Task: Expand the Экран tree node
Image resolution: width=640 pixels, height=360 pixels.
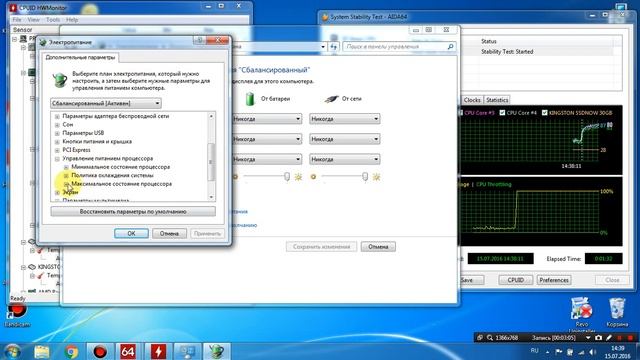Action: pos(57,192)
